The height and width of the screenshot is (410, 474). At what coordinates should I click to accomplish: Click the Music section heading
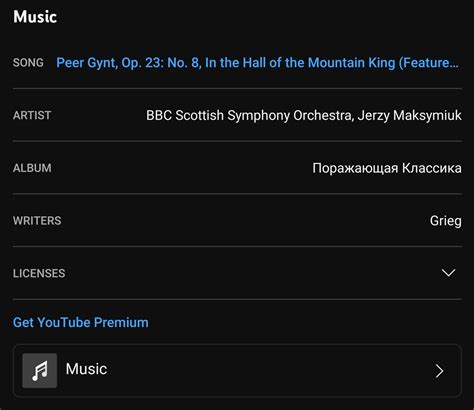[x=35, y=17]
